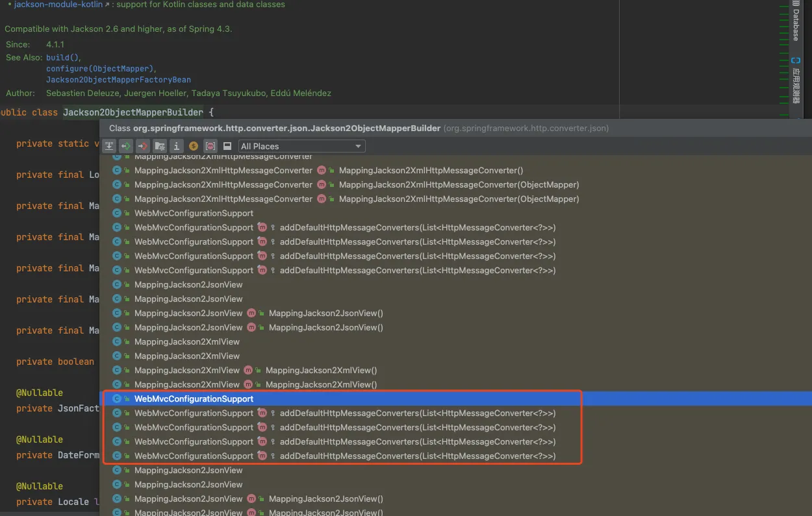The image size is (812, 516).
Task: Toggle the 'i' info filter button
Action: coord(177,146)
